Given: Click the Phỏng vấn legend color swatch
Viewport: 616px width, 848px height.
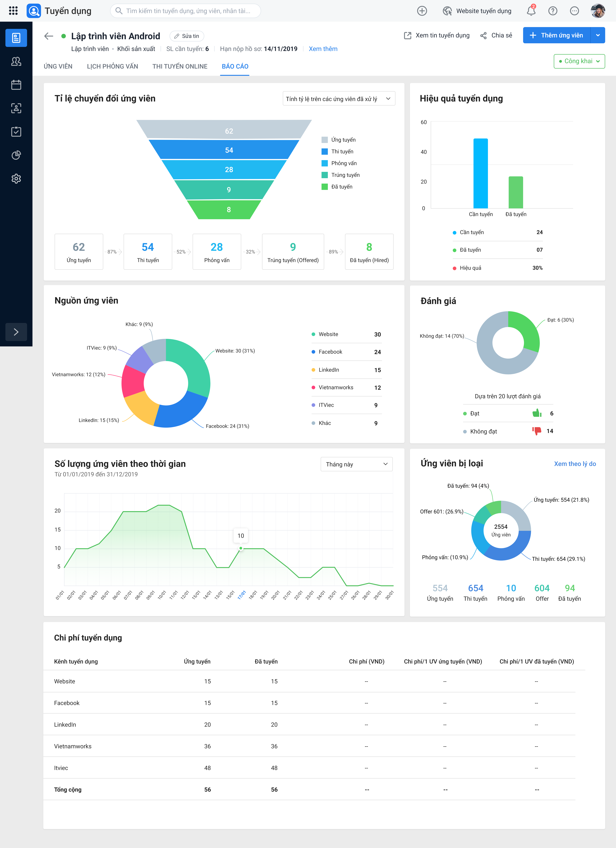Looking at the screenshot, I should (324, 163).
